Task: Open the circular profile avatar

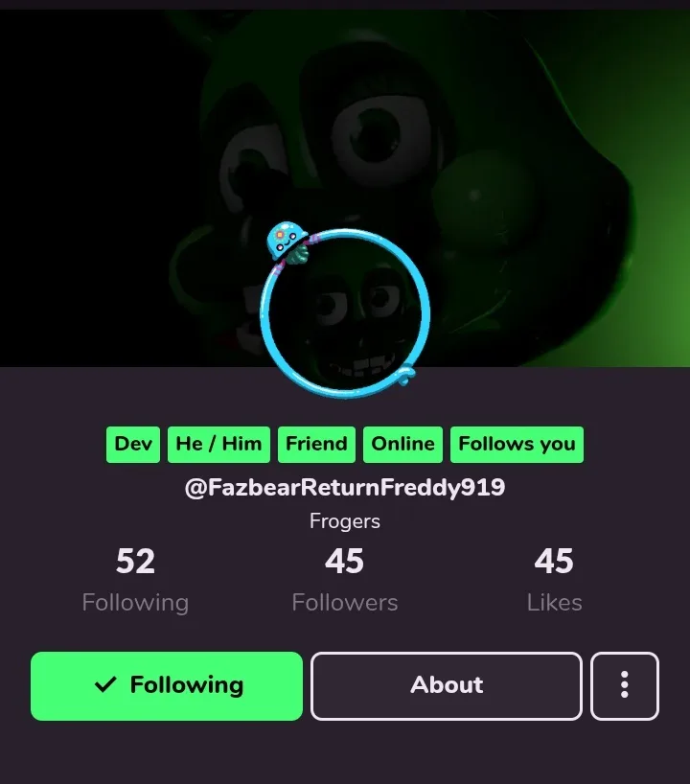Action: pos(345,313)
